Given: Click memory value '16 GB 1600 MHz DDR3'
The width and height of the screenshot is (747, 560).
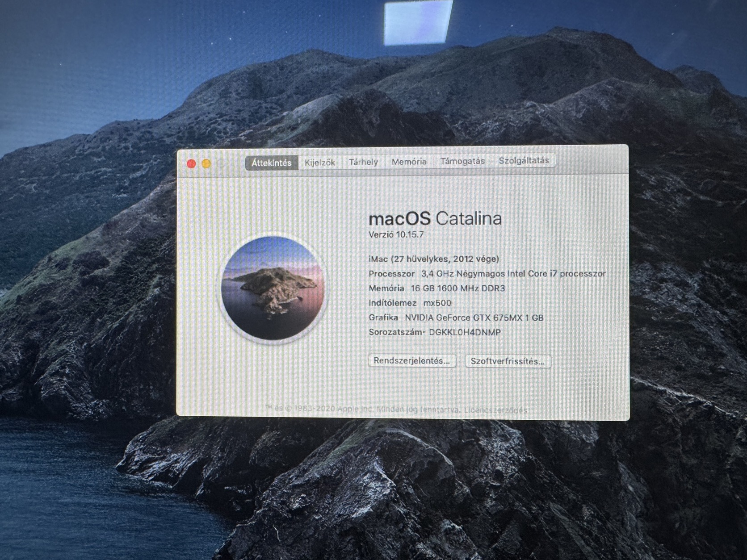Looking at the screenshot, I should (458, 288).
